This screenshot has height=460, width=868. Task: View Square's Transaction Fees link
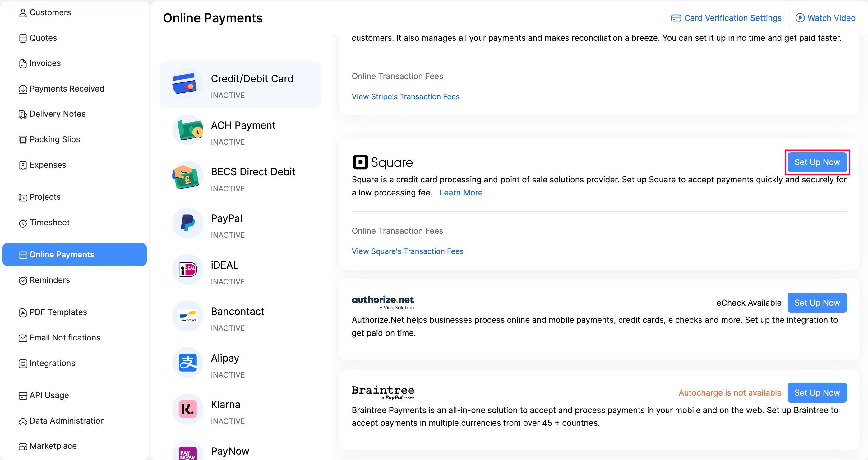407,251
